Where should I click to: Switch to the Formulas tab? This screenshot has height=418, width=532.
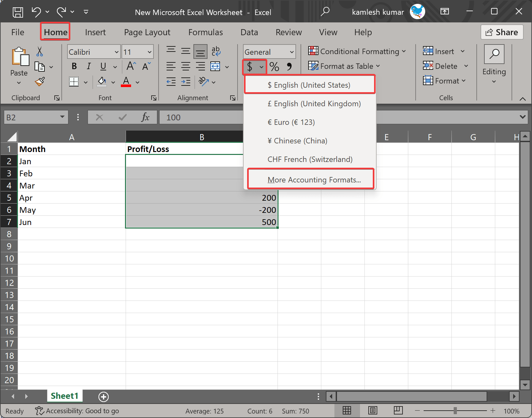[x=206, y=32]
